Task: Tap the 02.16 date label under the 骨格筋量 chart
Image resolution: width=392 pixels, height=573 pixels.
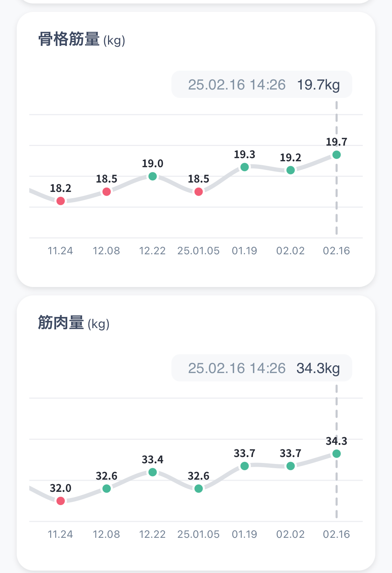Action: [x=337, y=251]
